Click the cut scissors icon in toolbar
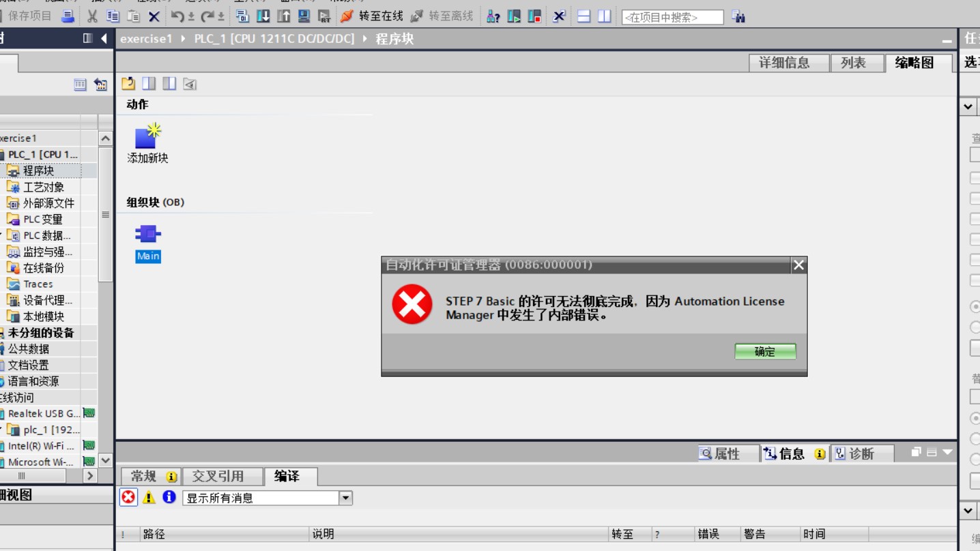Image resolution: width=980 pixels, height=551 pixels. [92, 16]
